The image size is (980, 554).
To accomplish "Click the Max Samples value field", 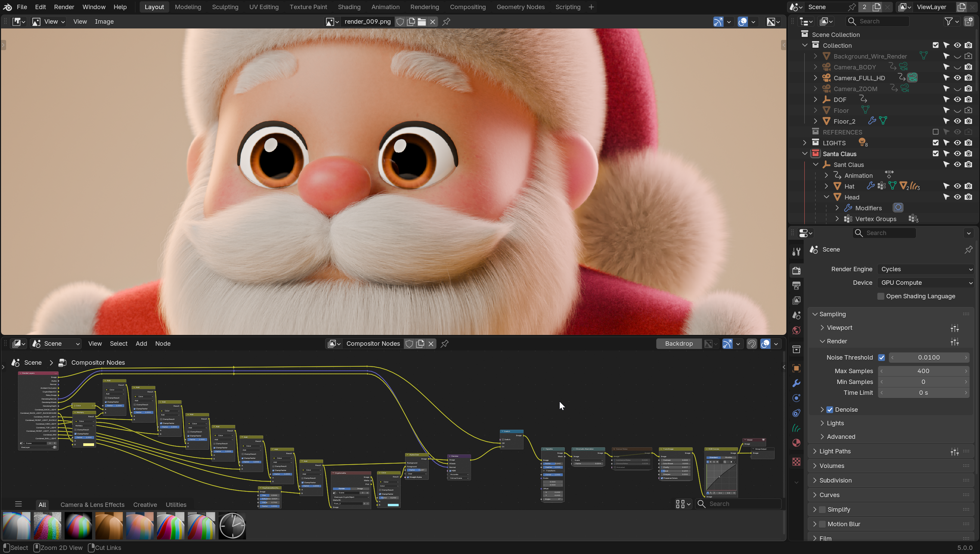I will [x=923, y=371].
